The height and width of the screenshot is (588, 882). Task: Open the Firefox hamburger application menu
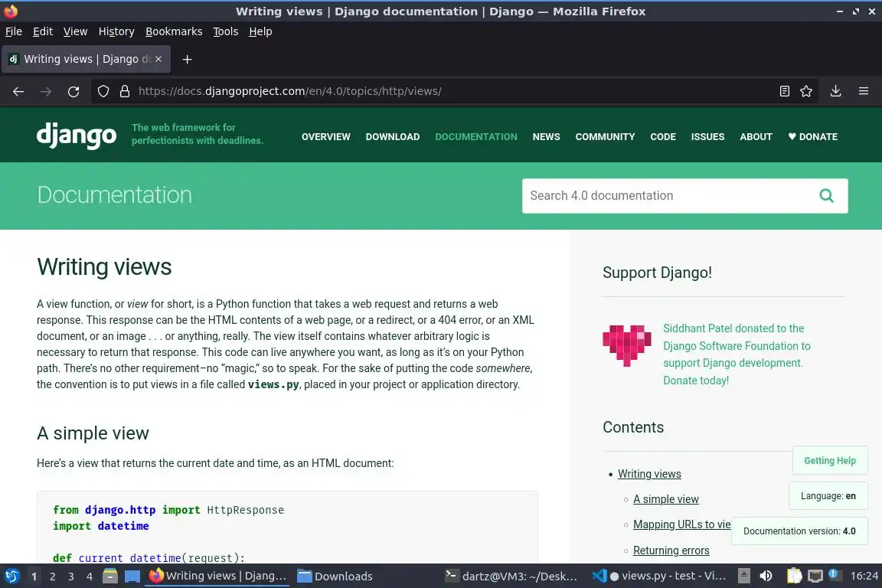pyautogui.click(x=864, y=91)
